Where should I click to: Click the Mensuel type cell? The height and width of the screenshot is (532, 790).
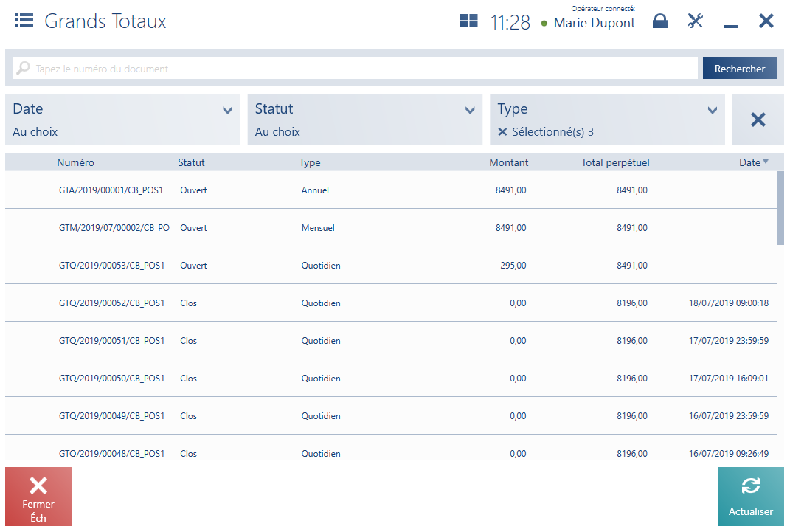click(318, 228)
